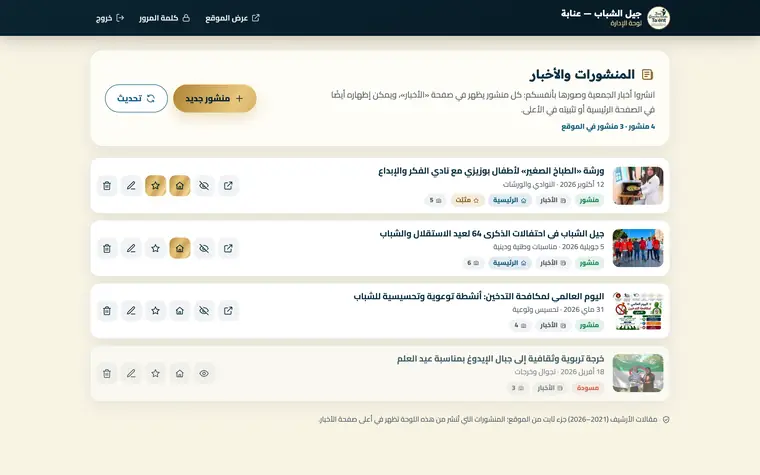Click the shield icon beside the archive note

coord(666,420)
